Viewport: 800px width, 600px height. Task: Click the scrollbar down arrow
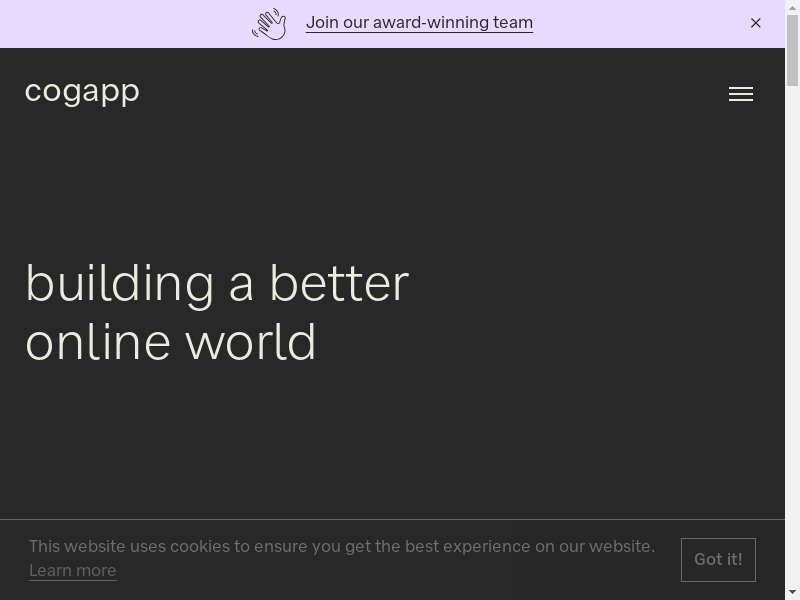coord(792,592)
